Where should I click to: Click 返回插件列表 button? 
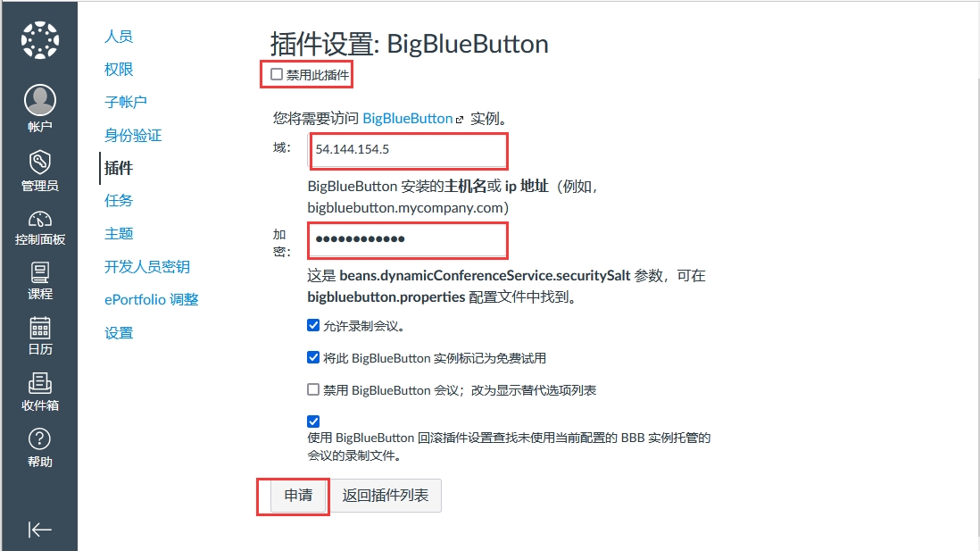pyautogui.click(x=385, y=496)
